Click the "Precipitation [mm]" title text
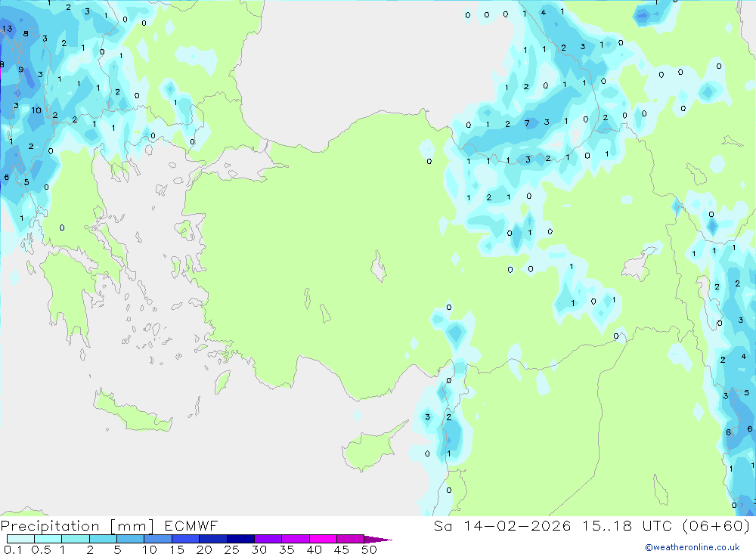 pyautogui.click(x=77, y=526)
